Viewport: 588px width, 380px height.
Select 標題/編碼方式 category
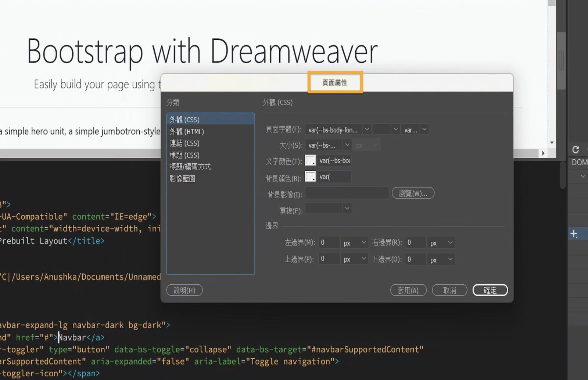[210, 167]
